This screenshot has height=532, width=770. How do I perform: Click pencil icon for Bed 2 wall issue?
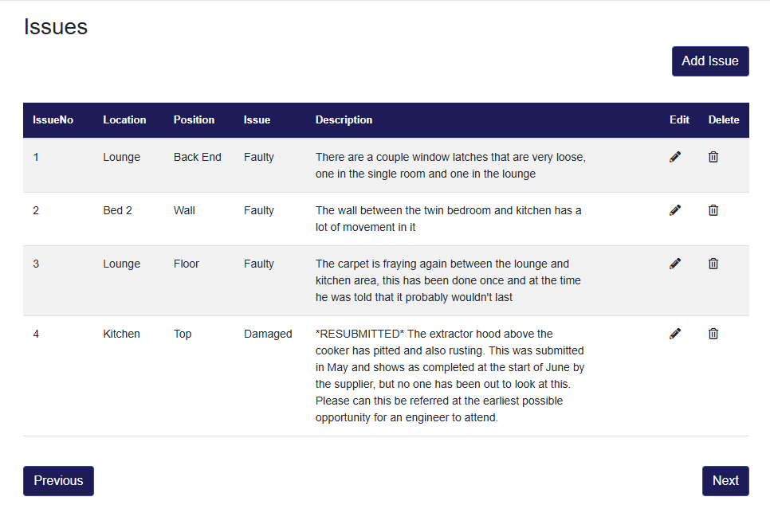675,210
